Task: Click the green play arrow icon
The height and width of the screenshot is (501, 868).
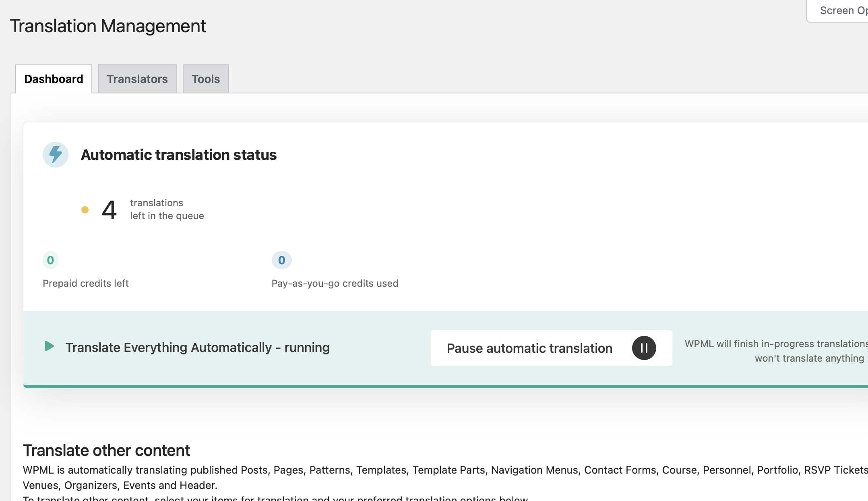Action: (x=49, y=346)
